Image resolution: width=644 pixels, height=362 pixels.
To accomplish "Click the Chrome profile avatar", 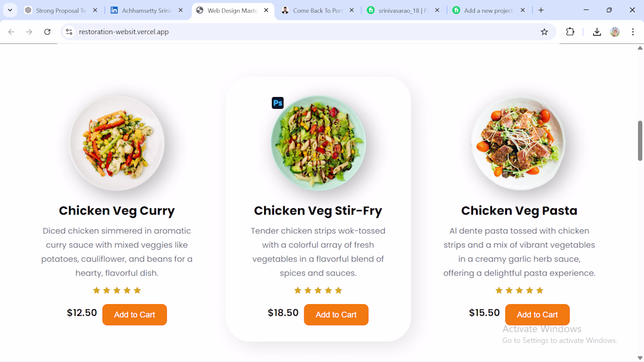I will [x=615, y=32].
